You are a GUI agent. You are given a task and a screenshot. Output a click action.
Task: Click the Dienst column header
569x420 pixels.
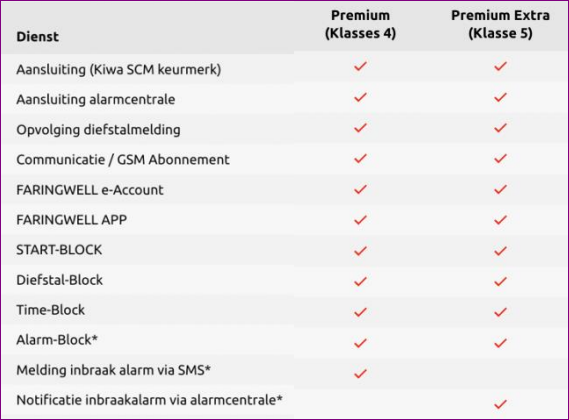pos(37,37)
